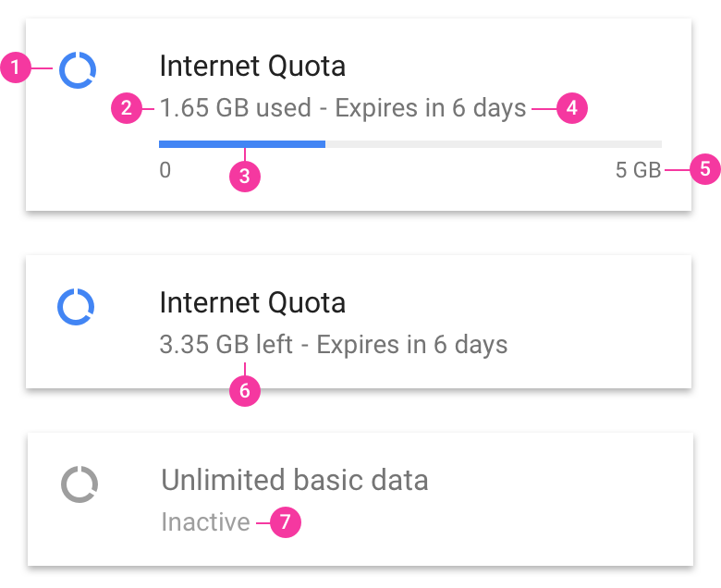Click the blue data usage icon beside the 1.65 GB used quota
The width and height of the screenshot is (721, 588).
coord(78,69)
